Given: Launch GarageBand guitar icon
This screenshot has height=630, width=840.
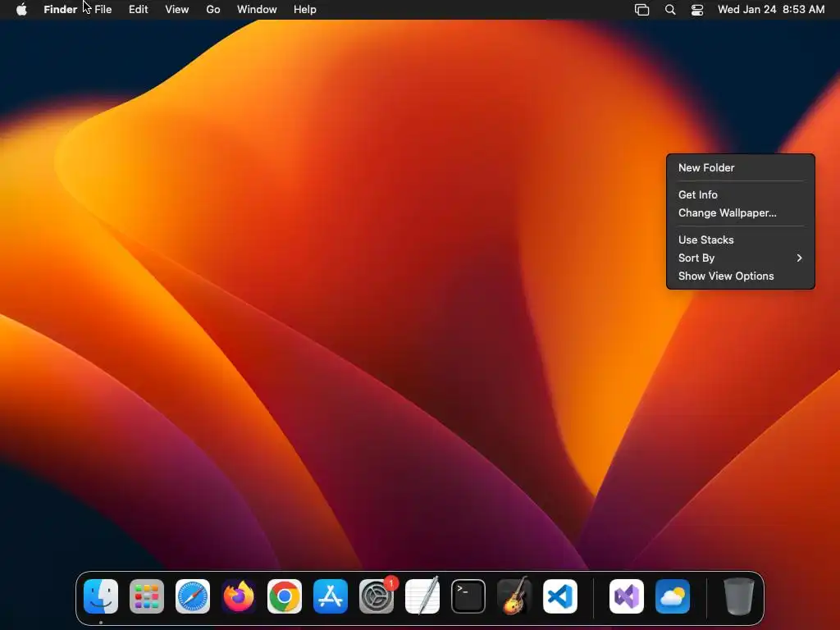Looking at the screenshot, I should [x=514, y=596].
